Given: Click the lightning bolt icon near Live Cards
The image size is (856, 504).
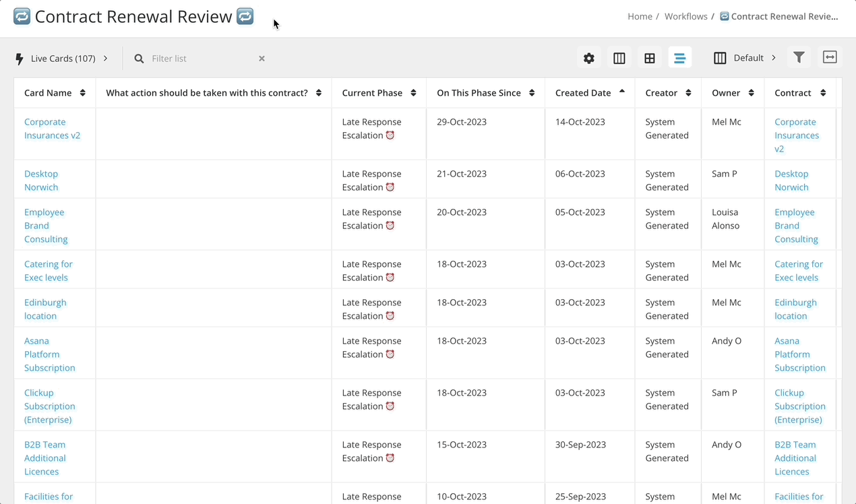Looking at the screenshot, I should [19, 58].
